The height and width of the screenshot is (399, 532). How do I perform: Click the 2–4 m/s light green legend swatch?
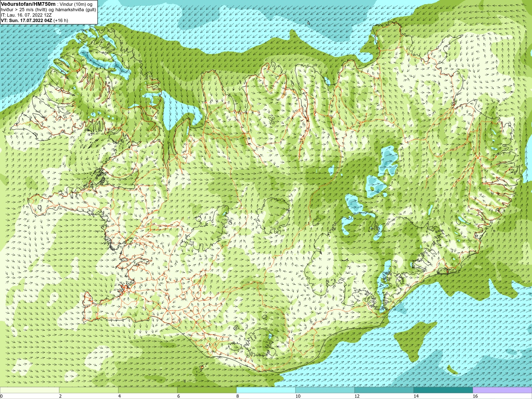89,390
